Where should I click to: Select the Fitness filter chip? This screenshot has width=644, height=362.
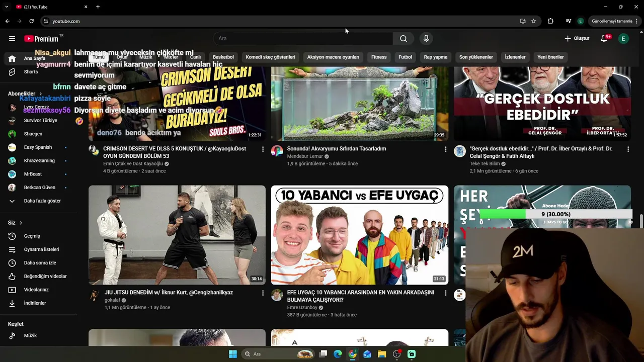(x=379, y=57)
